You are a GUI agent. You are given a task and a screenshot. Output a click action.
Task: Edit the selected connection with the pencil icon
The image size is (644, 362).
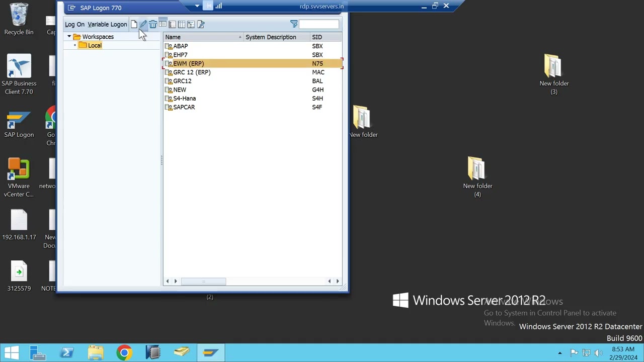point(143,24)
